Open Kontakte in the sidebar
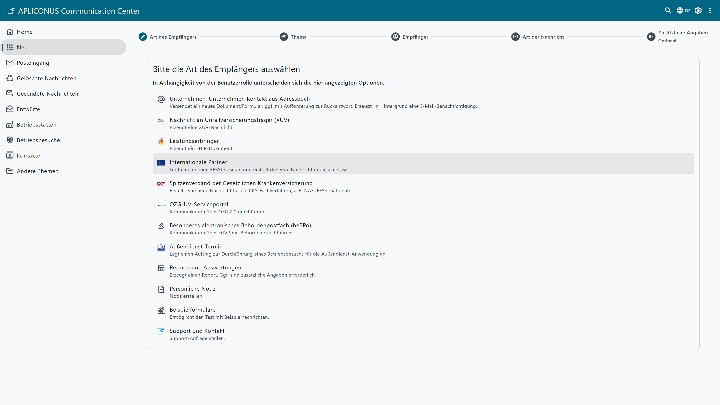The width and height of the screenshot is (720, 405). (x=63, y=155)
